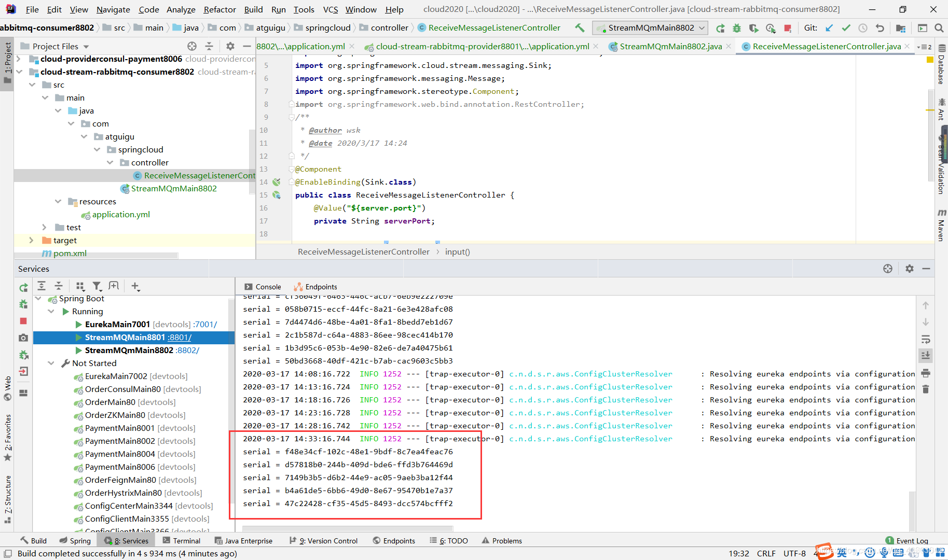Expand the target folder
Screen dimensions: 948x560
tap(31, 241)
